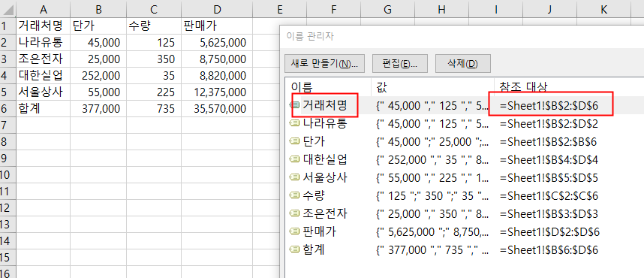Click reference =Sheet1!$B$2:$B$6
This screenshot has width=644, height=278.
click(548, 141)
